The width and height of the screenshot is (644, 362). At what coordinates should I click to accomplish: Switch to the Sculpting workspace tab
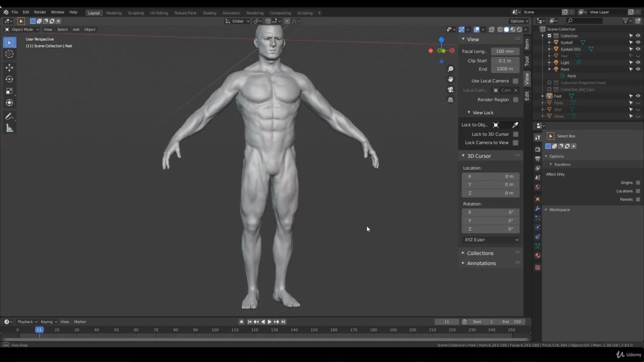point(135,13)
